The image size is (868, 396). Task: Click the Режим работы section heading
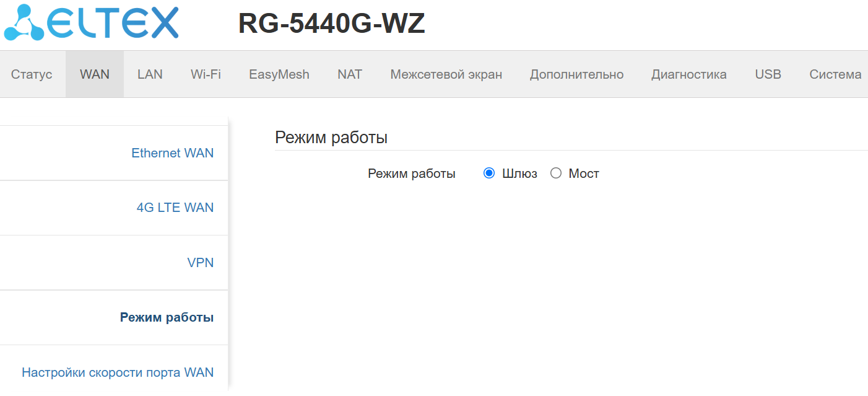click(331, 138)
